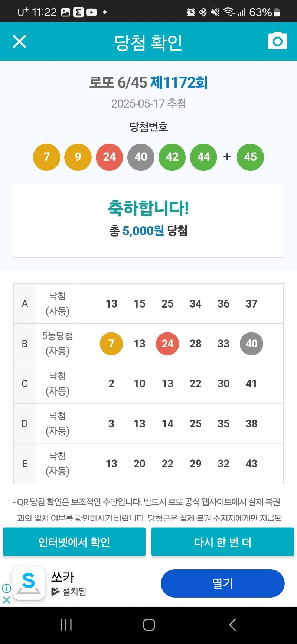Click the 다시 한 번 더 button

pyautogui.click(x=223, y=542)
